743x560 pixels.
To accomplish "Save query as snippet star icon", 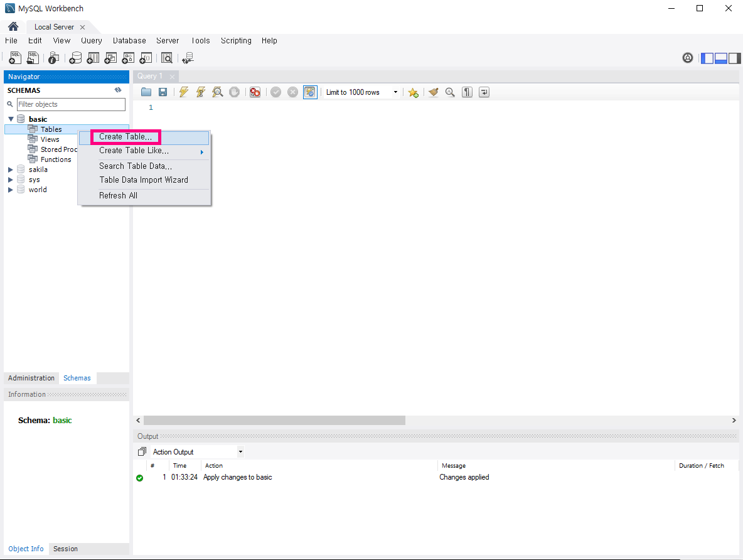I will point(413,92).
